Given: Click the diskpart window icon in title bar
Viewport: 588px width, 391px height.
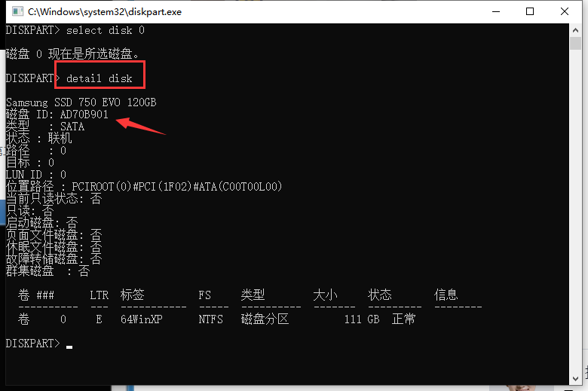Looking at the screenshot, I should point(14,12).
